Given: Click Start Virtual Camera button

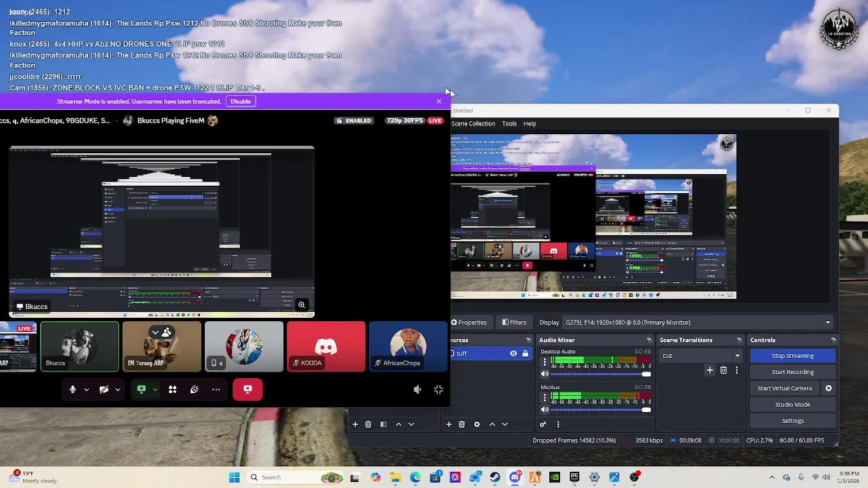Looking at the screenshot, I should 785,388.
